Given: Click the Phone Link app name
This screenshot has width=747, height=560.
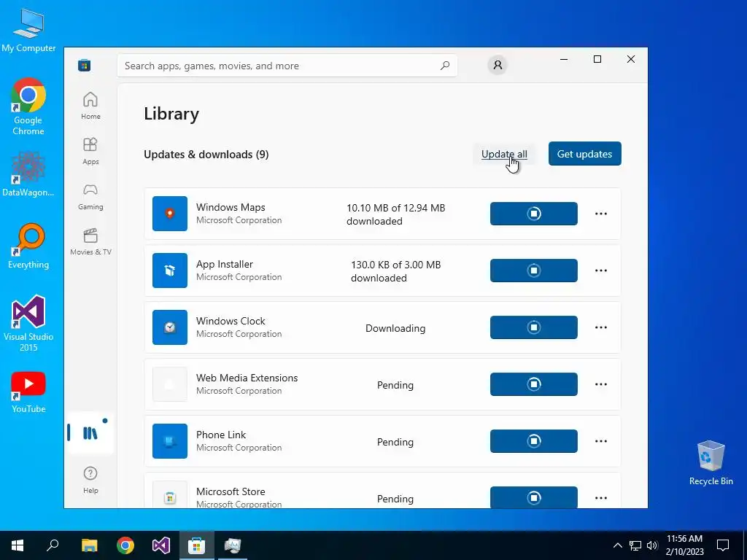Looking at the screenshot, I should point(221,435).
